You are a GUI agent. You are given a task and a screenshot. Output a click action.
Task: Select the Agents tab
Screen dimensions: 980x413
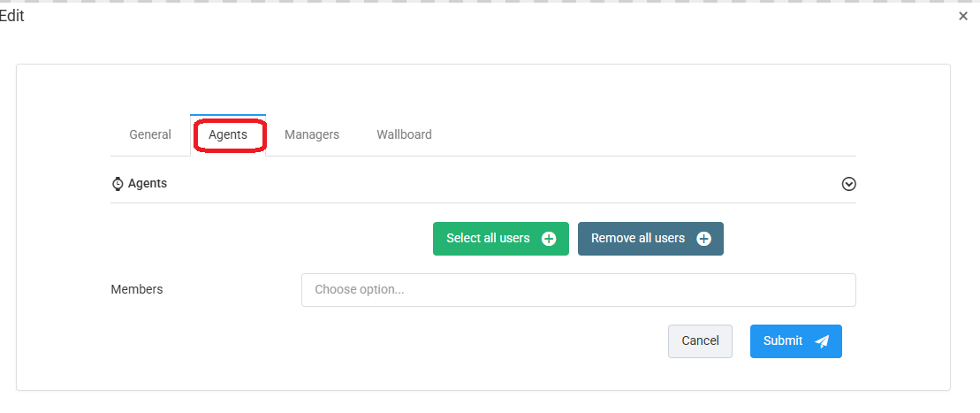point(228,135)
